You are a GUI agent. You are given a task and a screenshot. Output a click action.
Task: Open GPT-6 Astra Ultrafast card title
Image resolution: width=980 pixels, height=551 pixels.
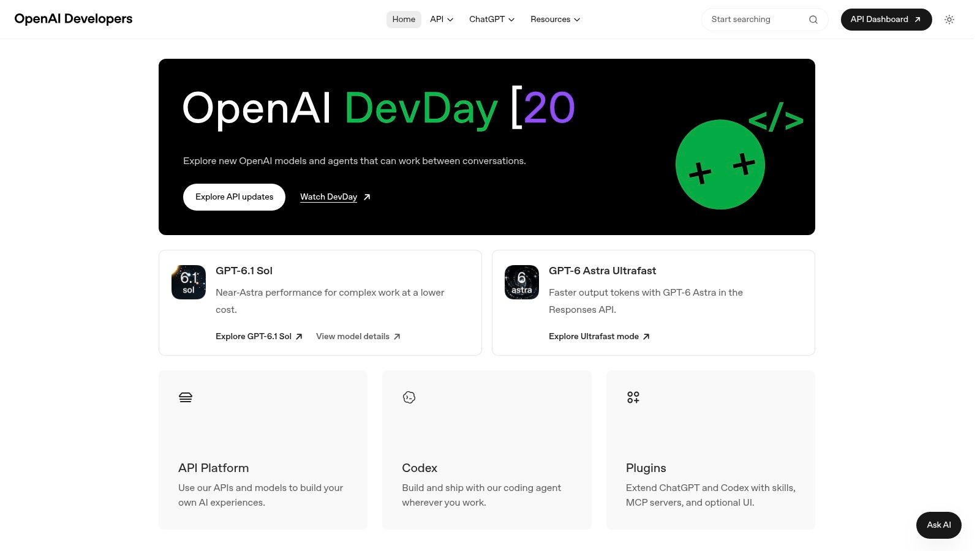[602, 271]
